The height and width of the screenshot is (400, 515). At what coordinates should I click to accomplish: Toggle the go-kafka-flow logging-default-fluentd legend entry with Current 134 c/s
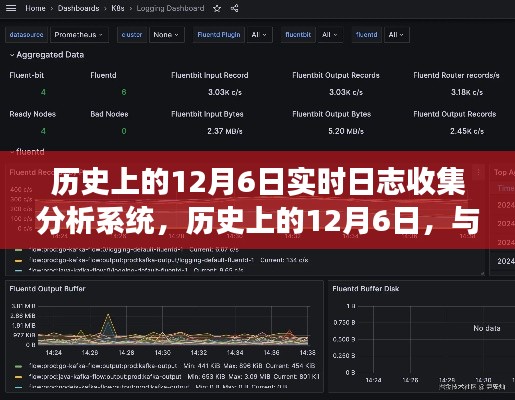coord(141,260)
